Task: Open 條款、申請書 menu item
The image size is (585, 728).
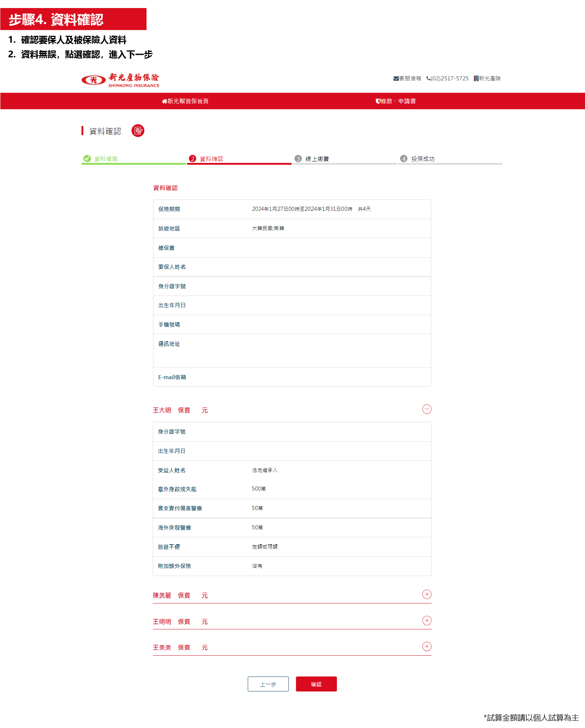Action: point(396,101)
